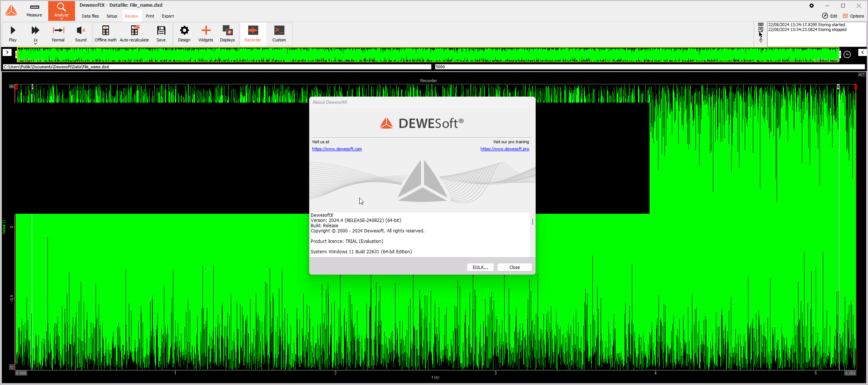Open the Setup tab
Image resolution: width=868 pixels, height=385 pixels.
pos(112,16)
